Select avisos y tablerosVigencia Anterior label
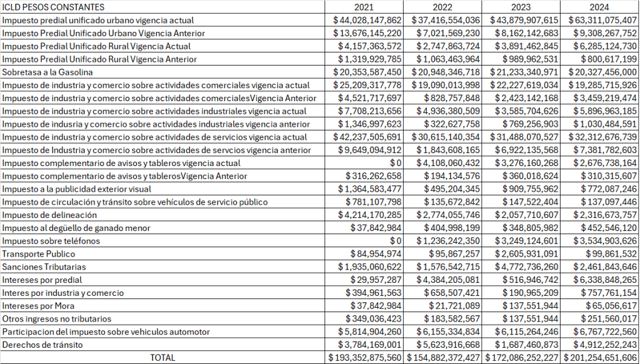 124,176
